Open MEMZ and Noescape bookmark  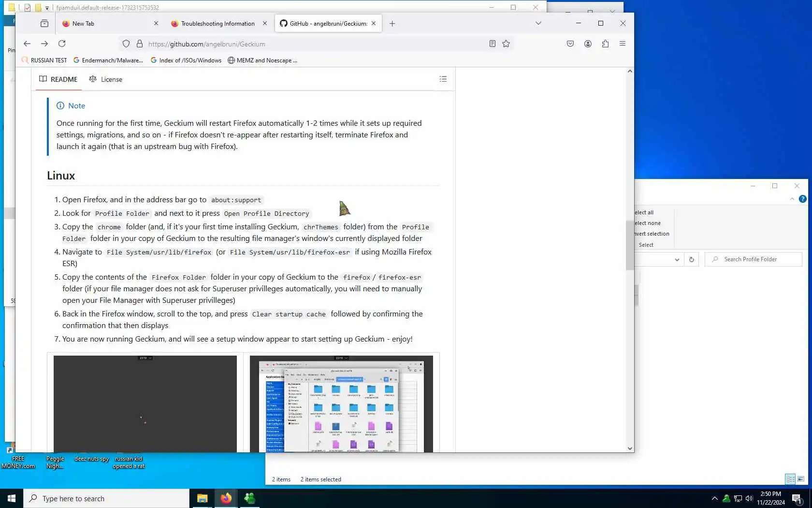tap(262, 60)
